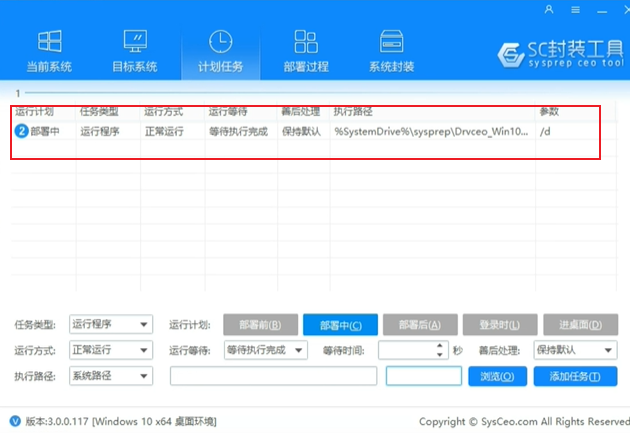The image size is (630, 433).
Task: Open the 系统封装 box icon
Action: click(x=392, y=41)
